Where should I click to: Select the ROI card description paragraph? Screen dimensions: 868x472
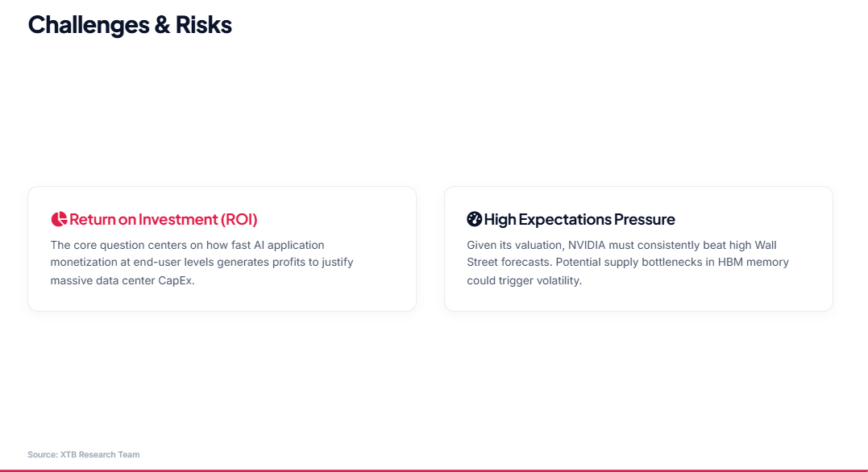point(202,263)
